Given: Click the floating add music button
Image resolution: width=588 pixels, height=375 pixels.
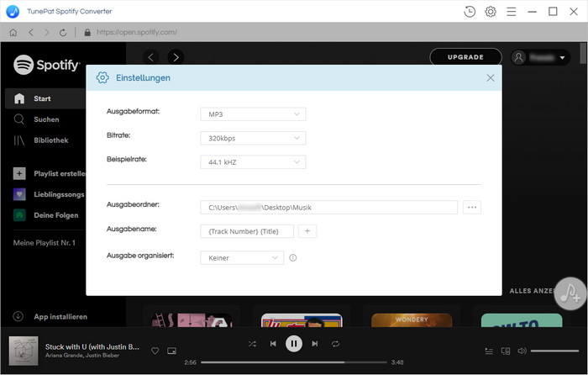Looking at the screenshot, I should click(570, 293).
